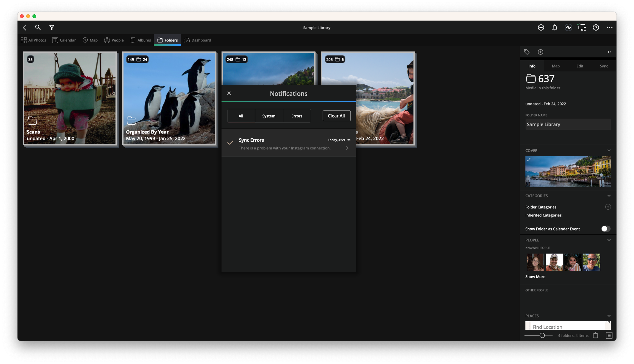
Task: Select the Info tab in side panel
Action: tap(532, 66)
